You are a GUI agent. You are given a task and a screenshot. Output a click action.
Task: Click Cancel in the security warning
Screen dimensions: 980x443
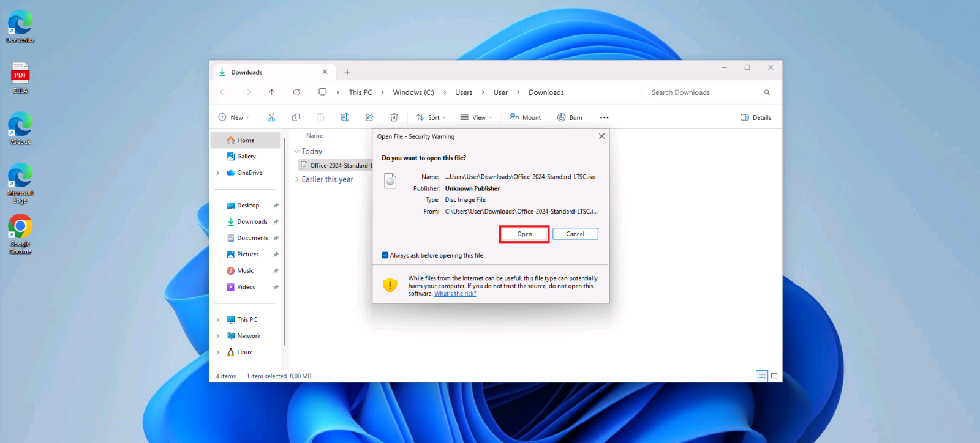575,234
